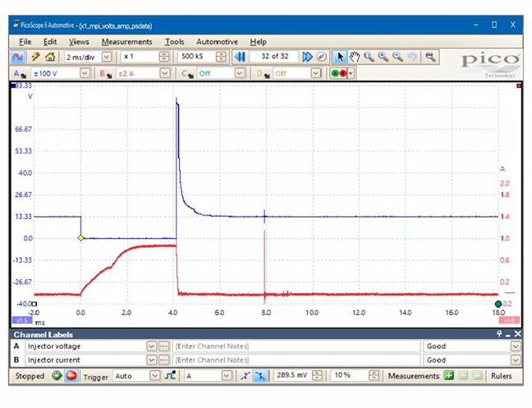Click the auto setup lightning icon

(34, 57)
